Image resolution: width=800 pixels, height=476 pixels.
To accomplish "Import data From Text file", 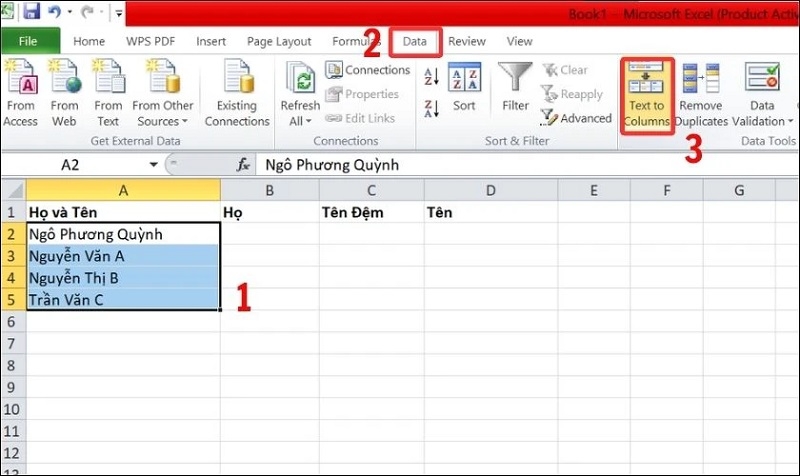I will (107, 95).
